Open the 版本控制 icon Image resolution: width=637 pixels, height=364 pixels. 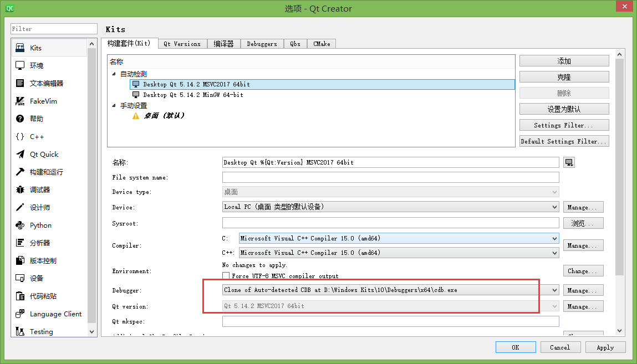20,260
